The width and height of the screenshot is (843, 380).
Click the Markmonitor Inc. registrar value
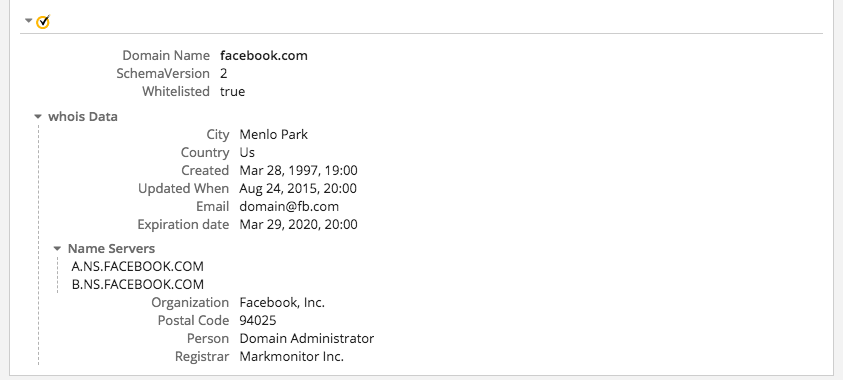point(291,356)
